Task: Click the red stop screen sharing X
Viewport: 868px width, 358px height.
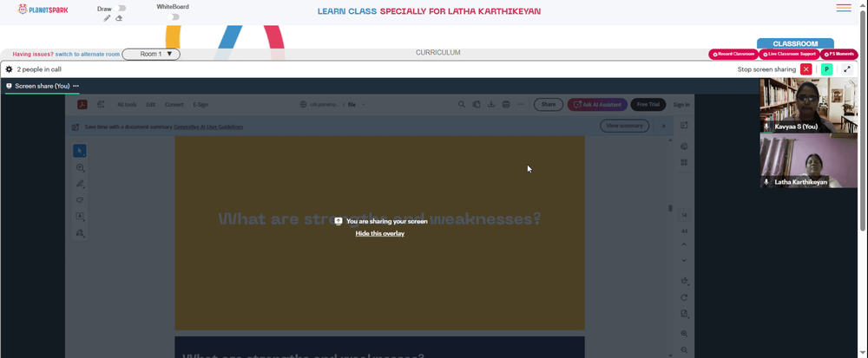Action: (x=806, y=69)
